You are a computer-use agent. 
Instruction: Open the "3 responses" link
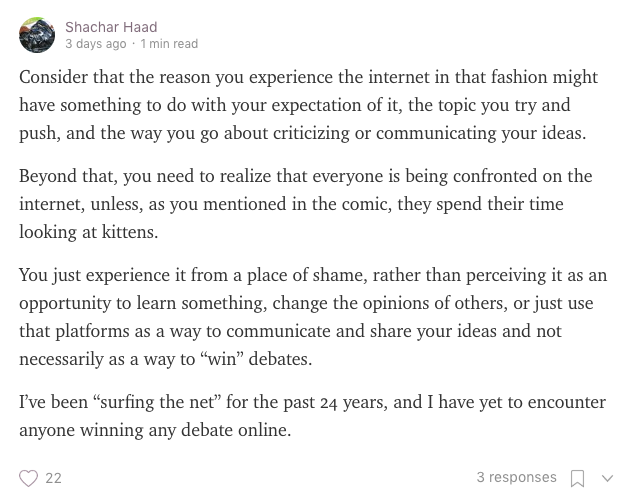[x=516, y=477]
